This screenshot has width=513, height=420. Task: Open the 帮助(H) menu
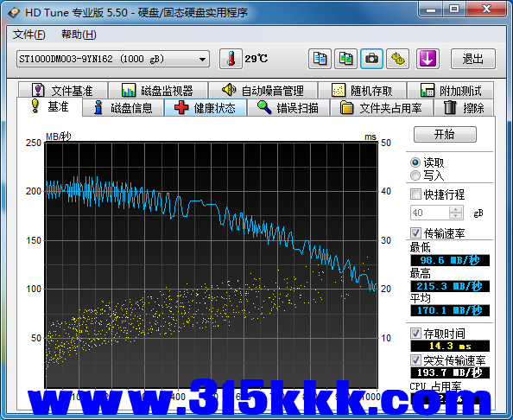79,35
